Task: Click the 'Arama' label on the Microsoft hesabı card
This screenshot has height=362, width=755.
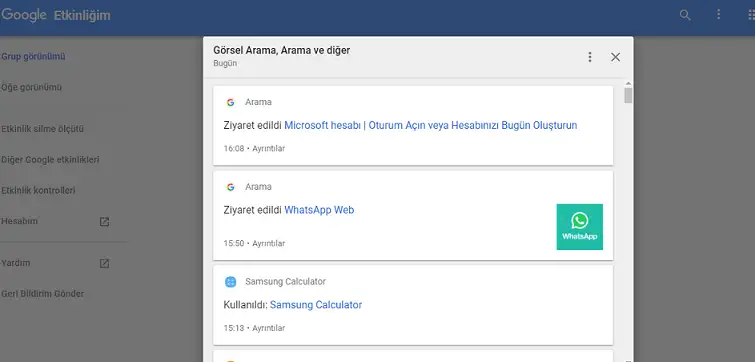Action: (258, 102)
